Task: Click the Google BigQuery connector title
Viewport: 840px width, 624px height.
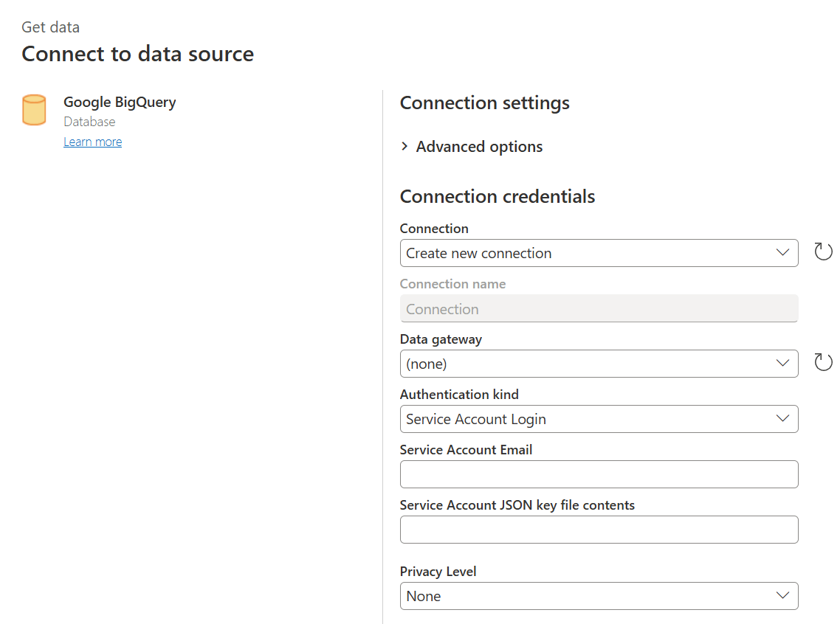Action: (120, 103)
